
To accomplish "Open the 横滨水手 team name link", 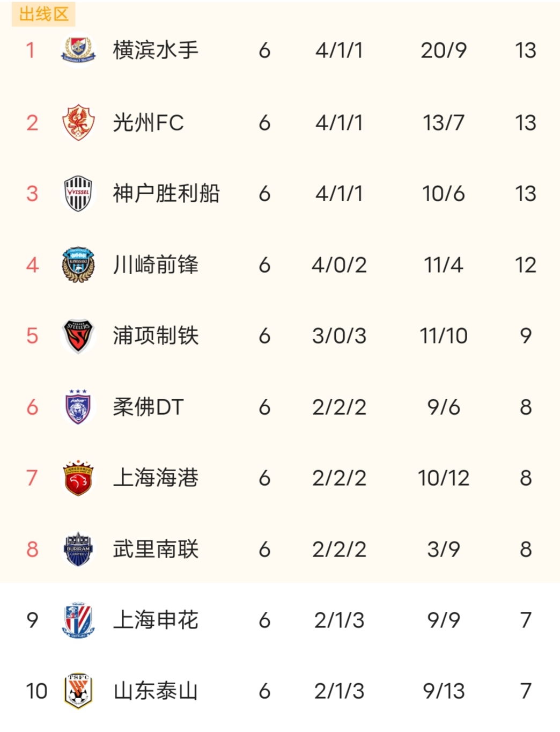I will (x=156, y=50).
